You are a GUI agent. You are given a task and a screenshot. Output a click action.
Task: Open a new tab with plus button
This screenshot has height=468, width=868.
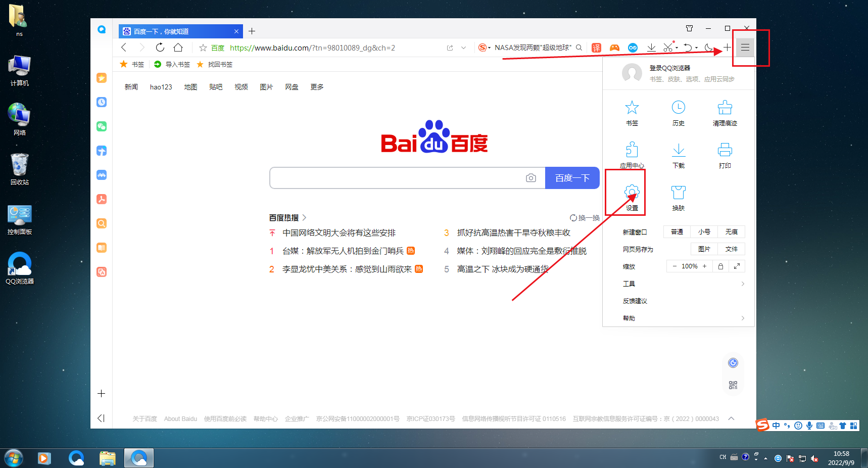pyautogui.click(x=252, y=31)
